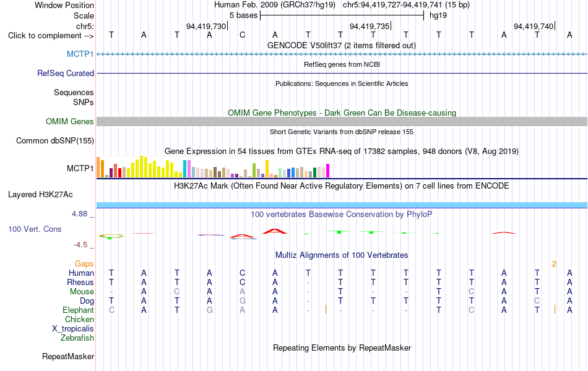Click the Zebrafish alignment row label

tap(77, 338)
